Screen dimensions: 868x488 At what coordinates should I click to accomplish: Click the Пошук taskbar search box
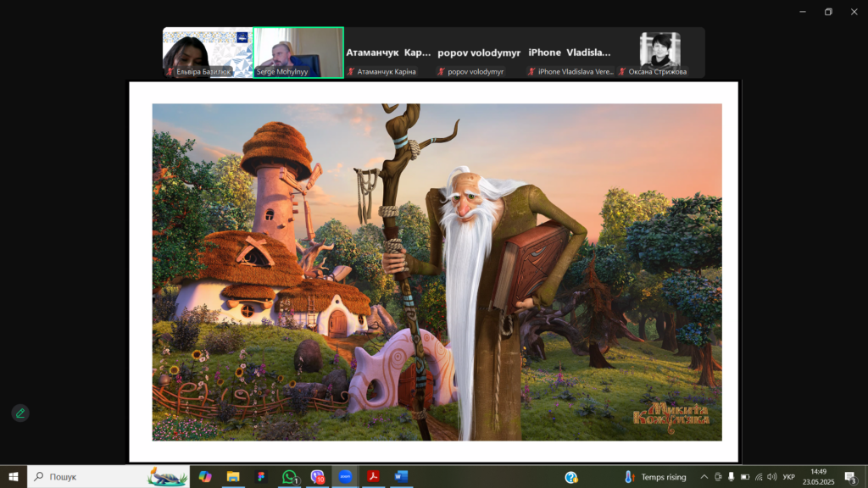[x=108, y=476]
